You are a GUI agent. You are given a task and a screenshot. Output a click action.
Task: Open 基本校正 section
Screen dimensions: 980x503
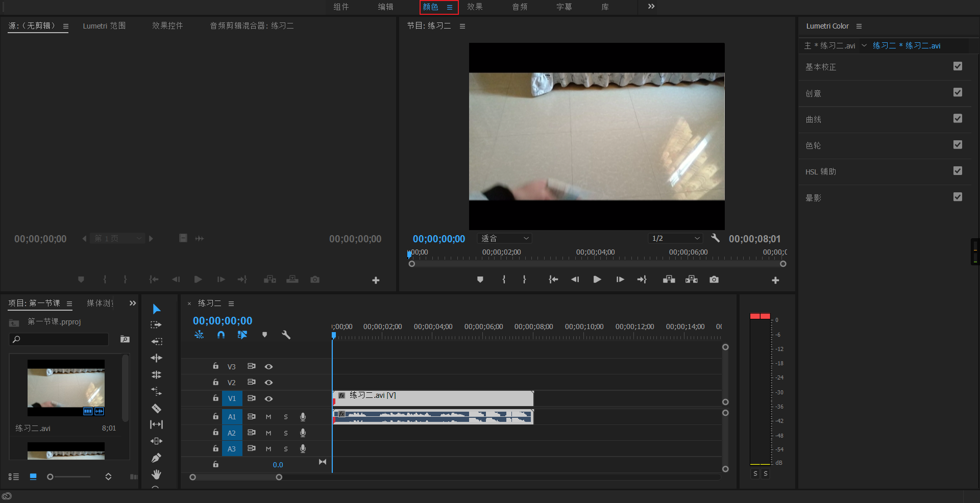click(x=821, y=67)
